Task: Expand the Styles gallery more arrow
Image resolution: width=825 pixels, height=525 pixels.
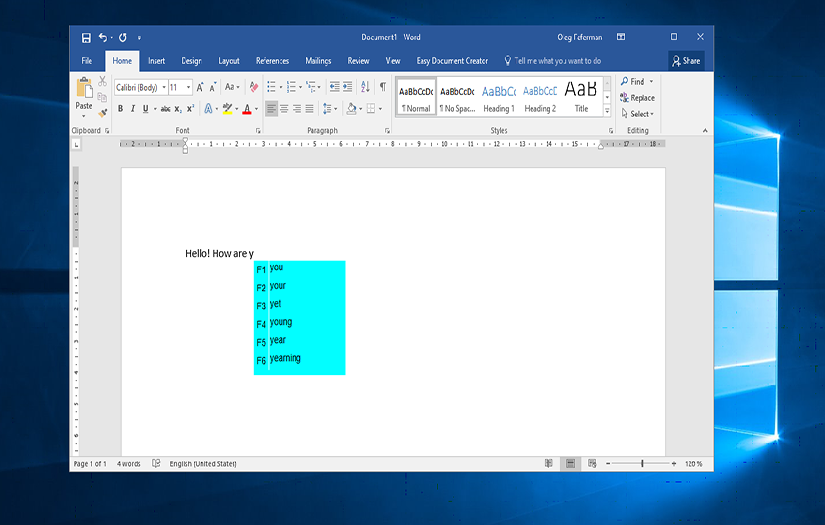Action: [x=607, y=110]
